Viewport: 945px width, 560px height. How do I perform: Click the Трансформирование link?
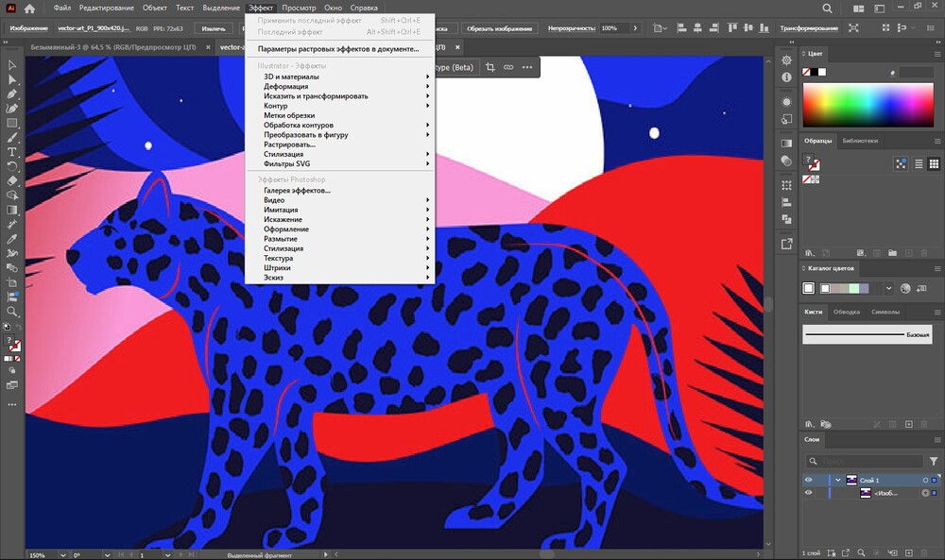click(808, 28)
